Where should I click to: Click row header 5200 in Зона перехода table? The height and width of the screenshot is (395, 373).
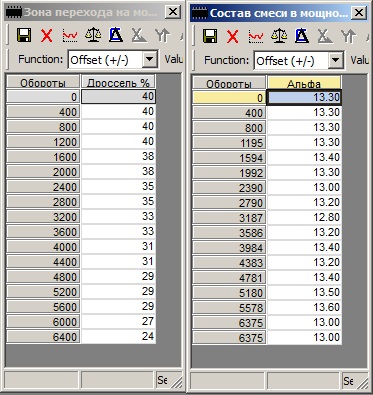point(43,292)
